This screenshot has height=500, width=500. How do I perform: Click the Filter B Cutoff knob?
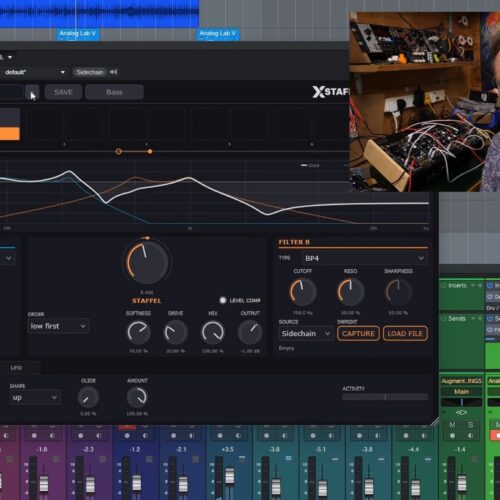point(303,292)
